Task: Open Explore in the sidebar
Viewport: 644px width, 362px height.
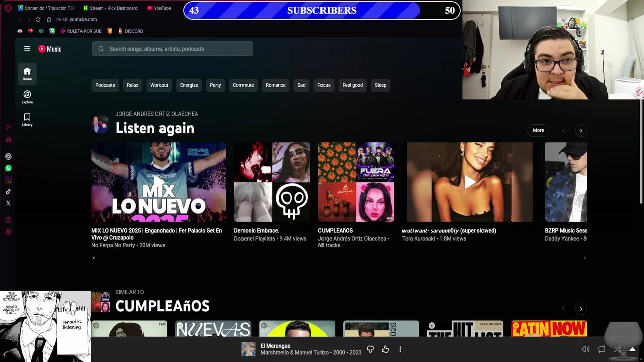Action: tap(27, 97)
